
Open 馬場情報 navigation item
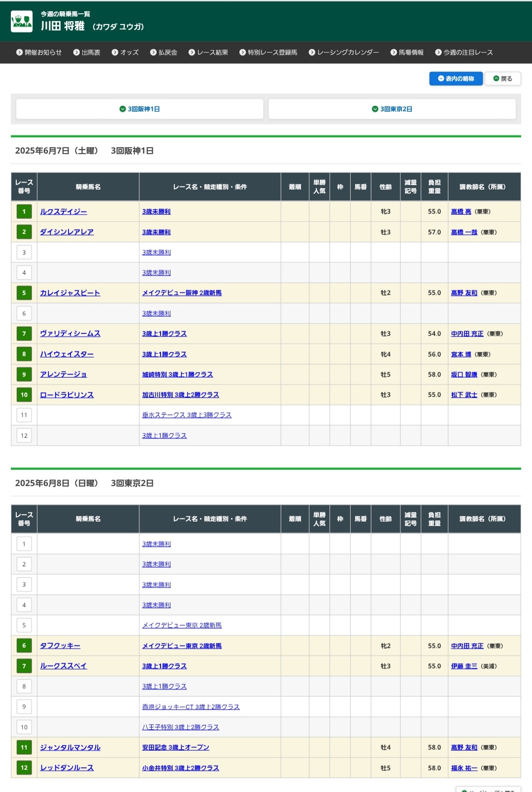click(x=407, y=52)
